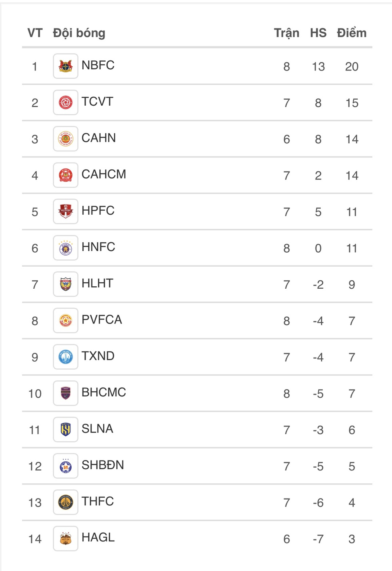Click the NBFC club logo
The image size is (392, 571).
66,66
